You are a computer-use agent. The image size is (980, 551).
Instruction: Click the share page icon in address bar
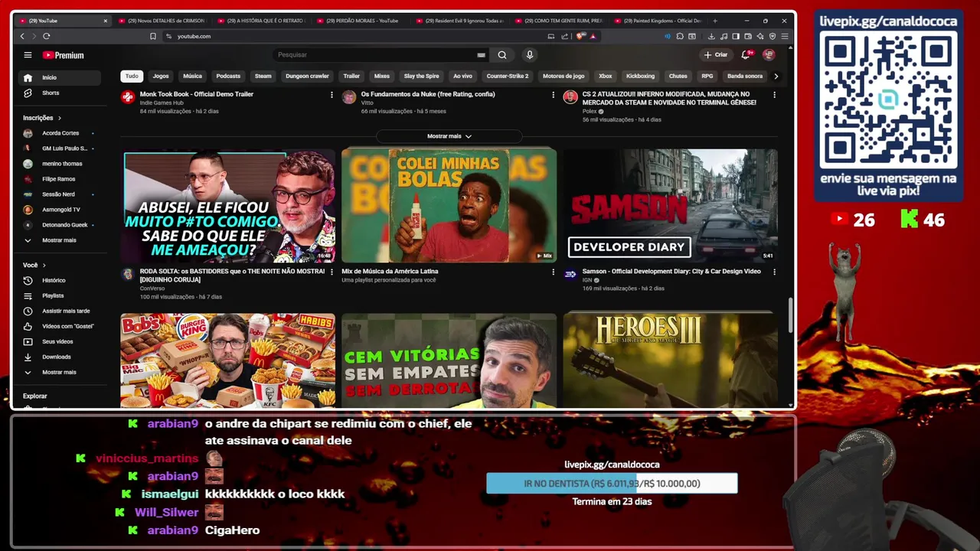pyautogui.click(x=564, y=36)
